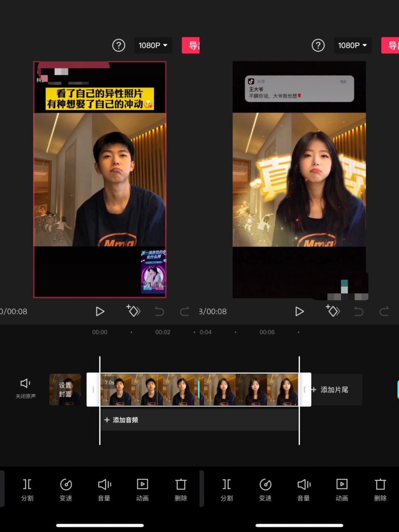Select split tool (分割) in left toolbar
This screenshot has height=532, width=399.
point(27,490)
